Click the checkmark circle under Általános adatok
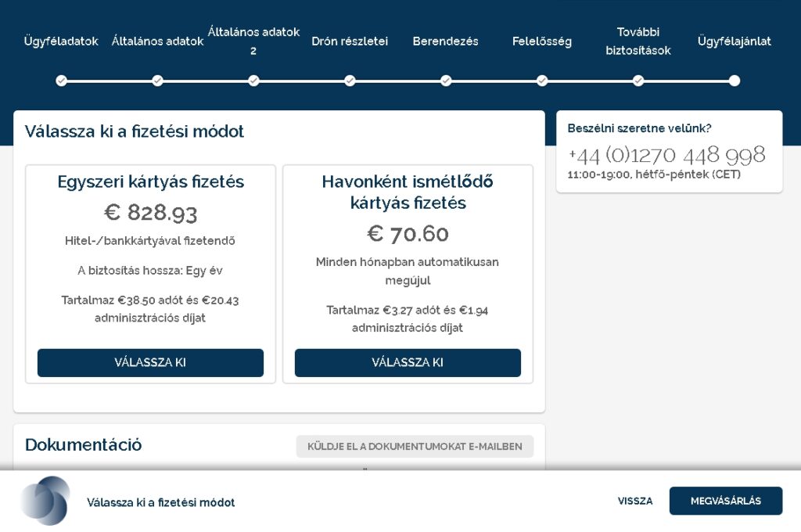The image size is (801, 532). [x=157, y=81]
